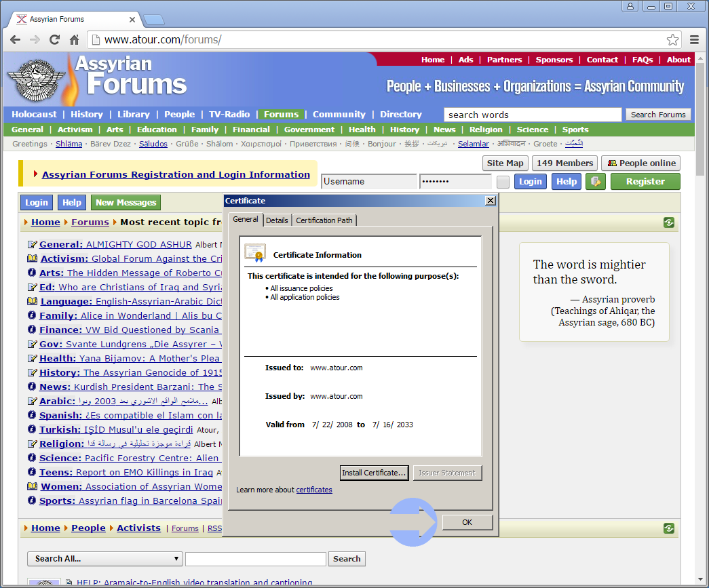Screen dimensions: 709x588
Task: Click the green icon beside Help button
Action: [x=596, y=182]
